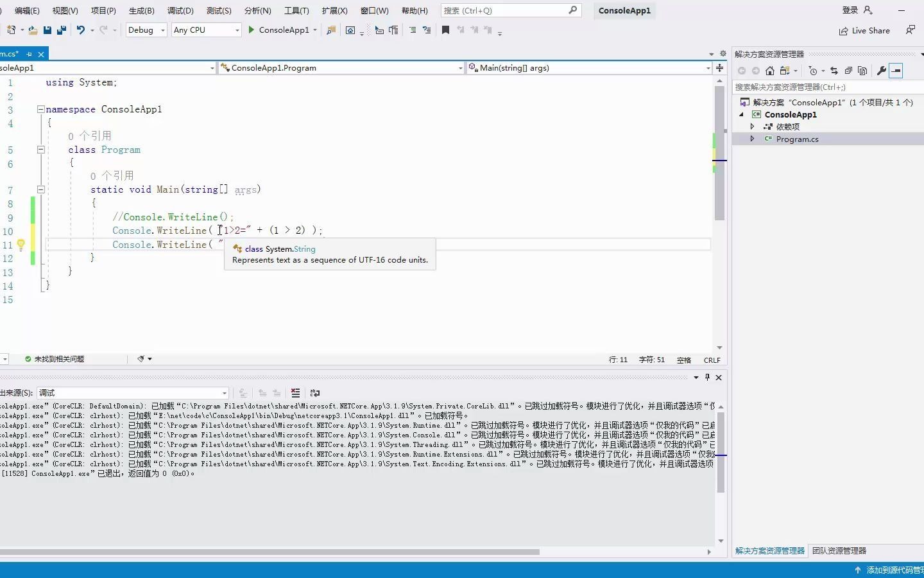Click the 行: 11 line indicator
This screenshot has height=578, width=924.
pyautogui.click(x=618, y=360)
